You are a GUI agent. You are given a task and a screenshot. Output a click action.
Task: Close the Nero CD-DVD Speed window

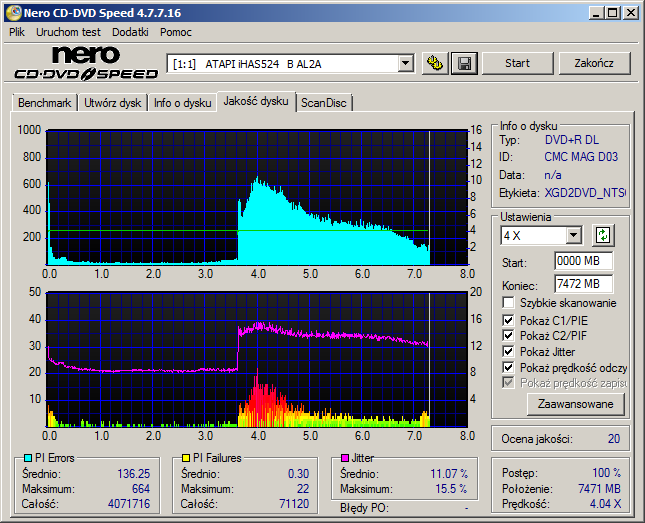point(631,13)
